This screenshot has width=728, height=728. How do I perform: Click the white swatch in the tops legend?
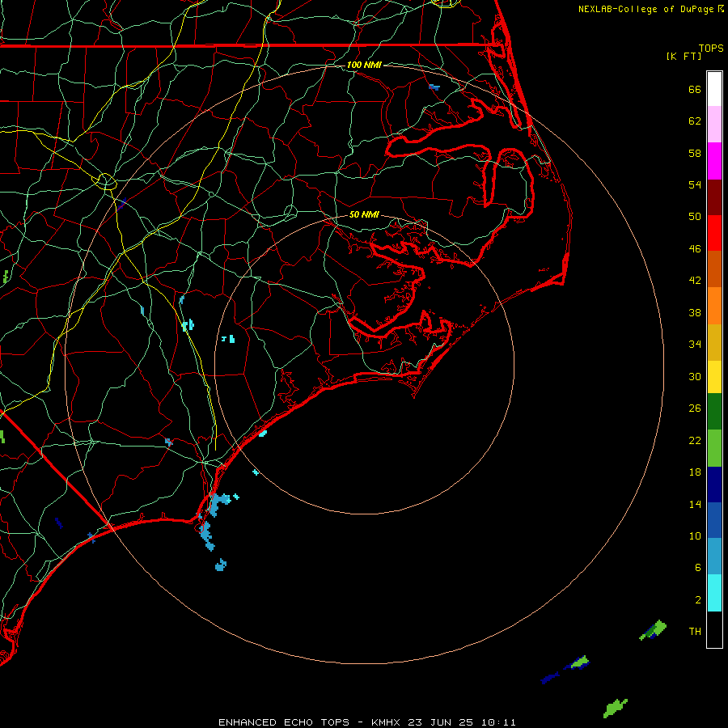tap(714, 89)
